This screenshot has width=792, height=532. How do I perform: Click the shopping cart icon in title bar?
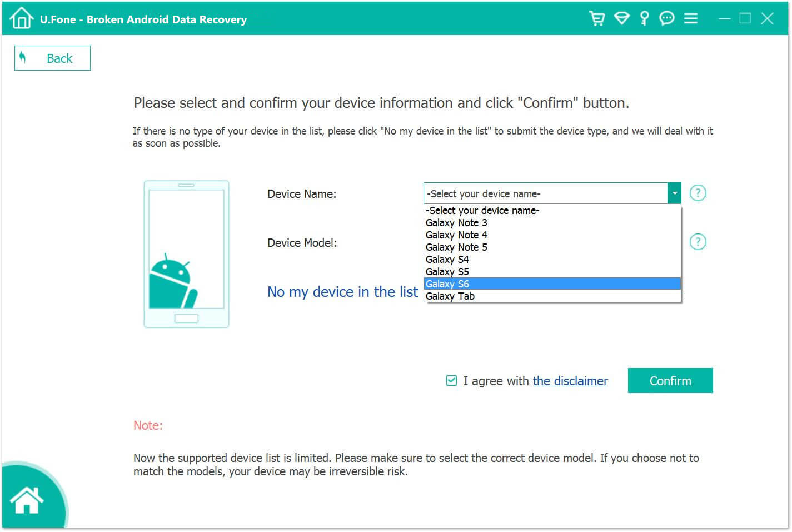point(597,18)
